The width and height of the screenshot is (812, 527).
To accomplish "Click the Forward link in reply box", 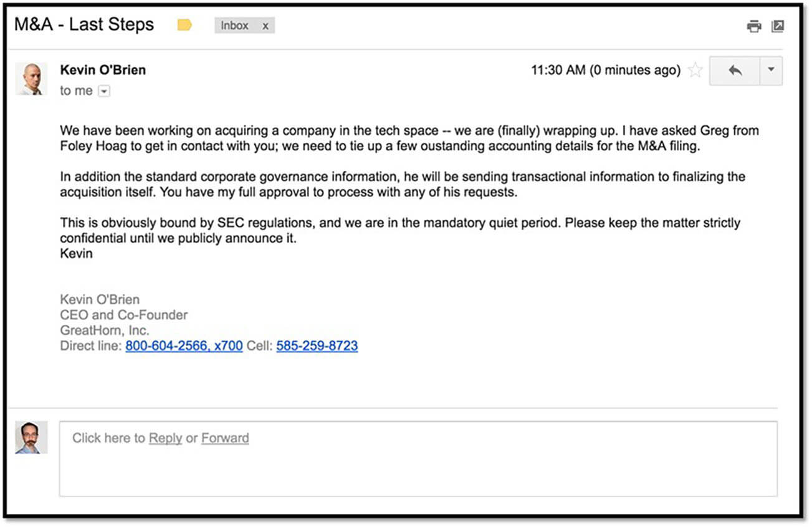I will click(x=225, y=438).
